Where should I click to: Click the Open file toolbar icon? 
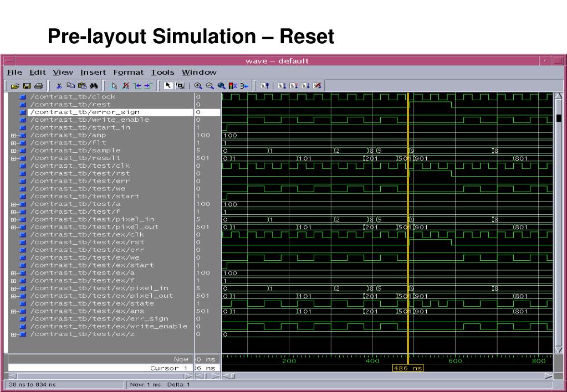click(14, 86)
